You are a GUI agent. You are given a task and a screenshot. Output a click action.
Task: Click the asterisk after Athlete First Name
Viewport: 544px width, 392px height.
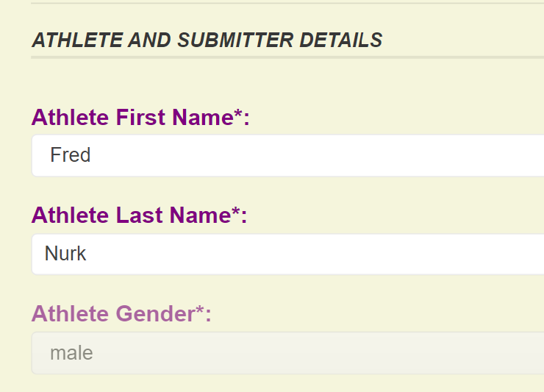pyautogui.click(x=238, y=114)
